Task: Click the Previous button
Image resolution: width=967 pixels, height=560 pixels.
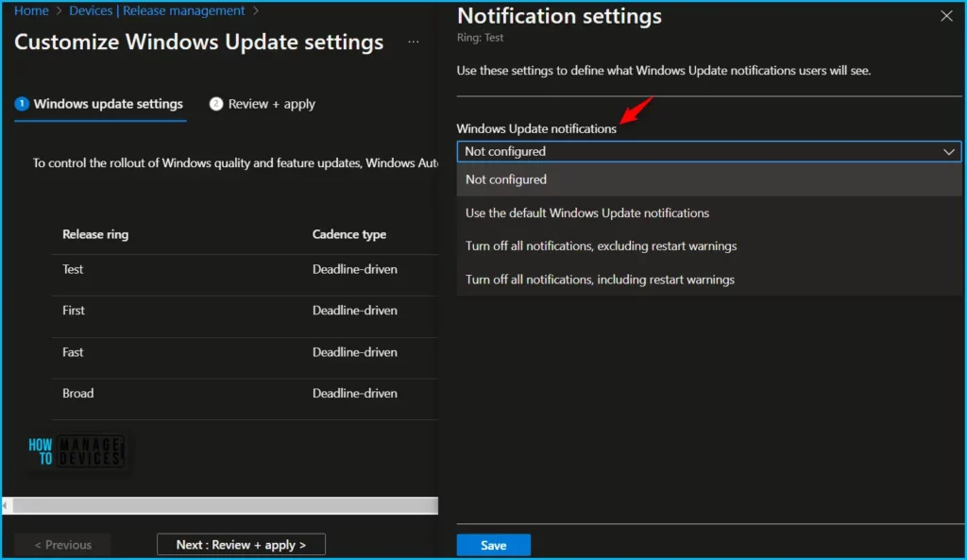Action: point(63,545)
